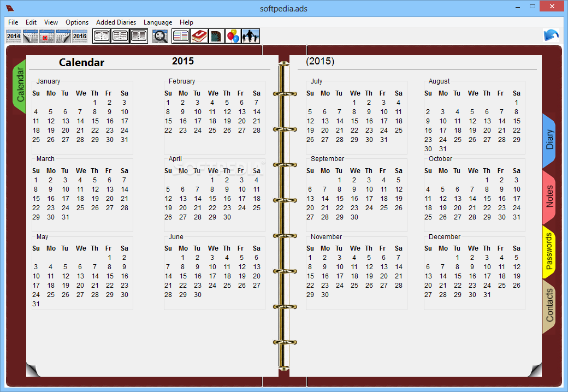The image size is (568, 392).
Task: Select April 1 in the calendar
Action: (212, 180)
